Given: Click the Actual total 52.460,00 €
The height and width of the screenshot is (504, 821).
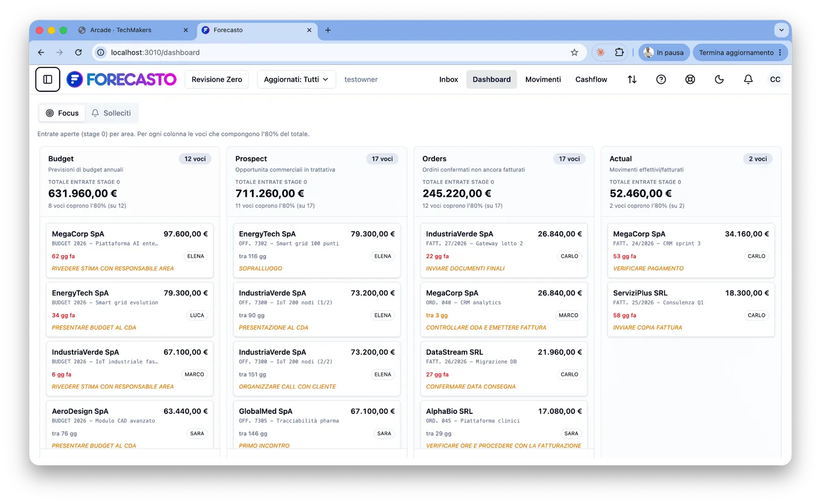Looking at the screenshot, I should [641, 193].
